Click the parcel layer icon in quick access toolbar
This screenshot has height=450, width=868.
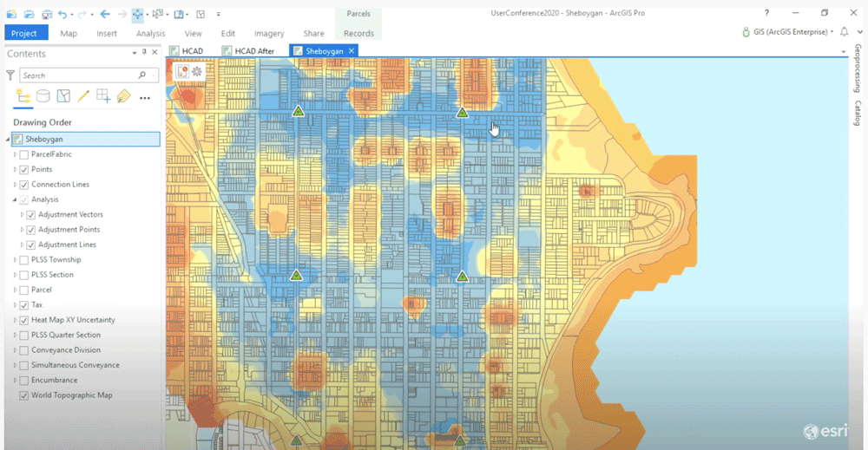[201, 14]
